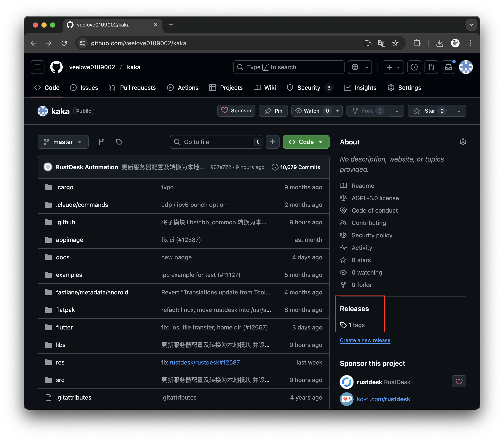Open the Star lists dropdown arrow
Screen dimensions: 504x441
click(x=459, y=111)
